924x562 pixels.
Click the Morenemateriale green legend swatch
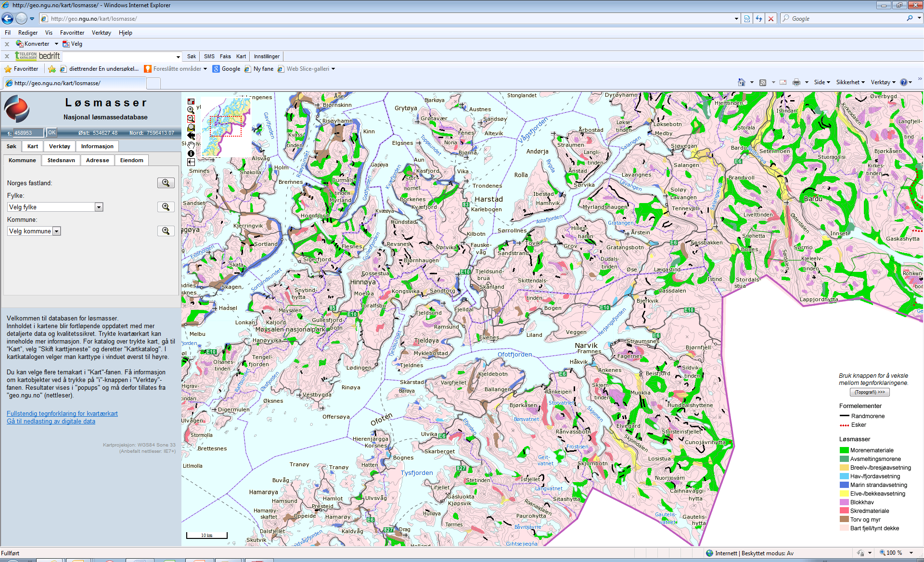pyautogui.click(x=844, y=450)
